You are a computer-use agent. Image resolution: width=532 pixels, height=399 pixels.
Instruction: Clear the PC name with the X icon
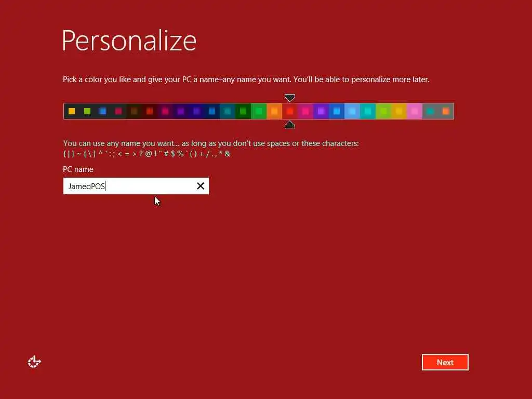[x=201, y=186]
